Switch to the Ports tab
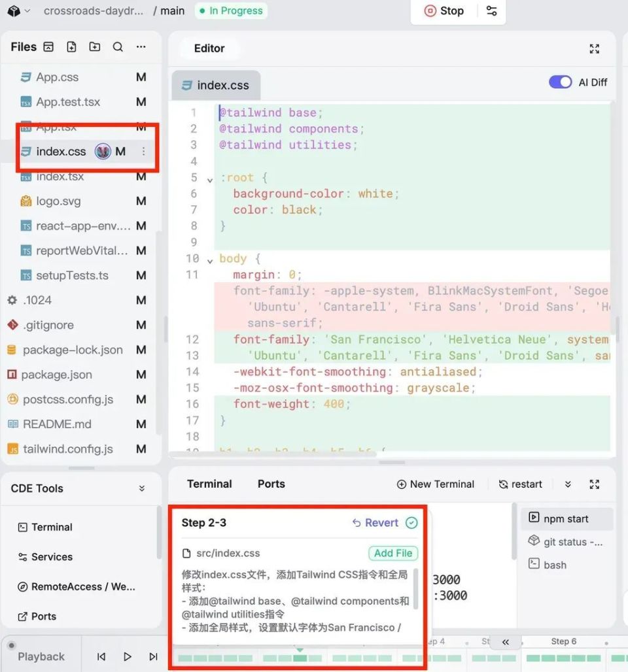The image size is (628, 672). tap(271, 484)
